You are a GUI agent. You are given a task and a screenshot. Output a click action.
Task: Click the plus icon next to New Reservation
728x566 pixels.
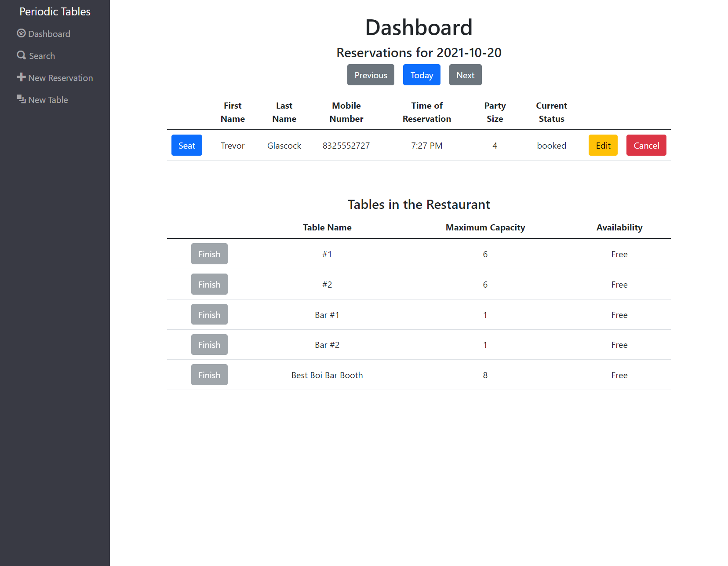pyautogui.click(x=21, y=77)
